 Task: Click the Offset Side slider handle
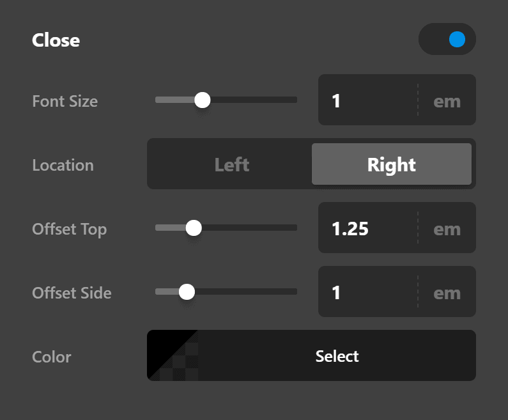point(187,292)
